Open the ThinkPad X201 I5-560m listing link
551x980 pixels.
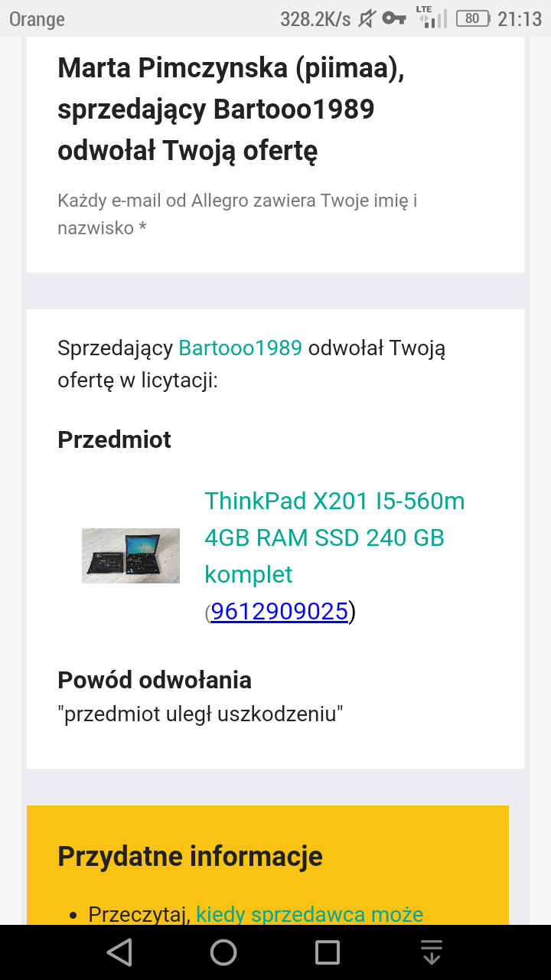click(334, 537)
